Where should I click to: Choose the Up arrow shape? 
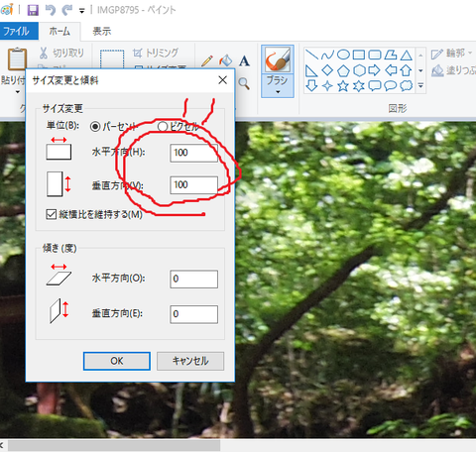(x=406, y=70)
